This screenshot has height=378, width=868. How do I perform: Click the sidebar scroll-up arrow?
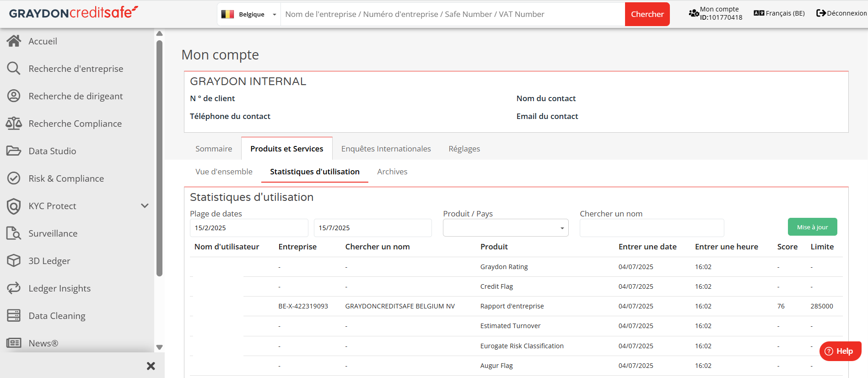[x=159, y=33]
